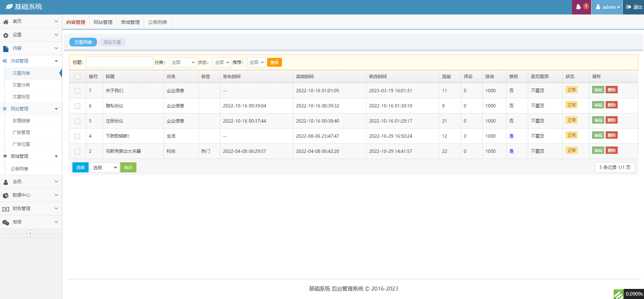Image resolution: width=644 pixels, height=299 pixels.
Task: Check the box for article 马斯克祭出大杀器
Action: point(77,152)
